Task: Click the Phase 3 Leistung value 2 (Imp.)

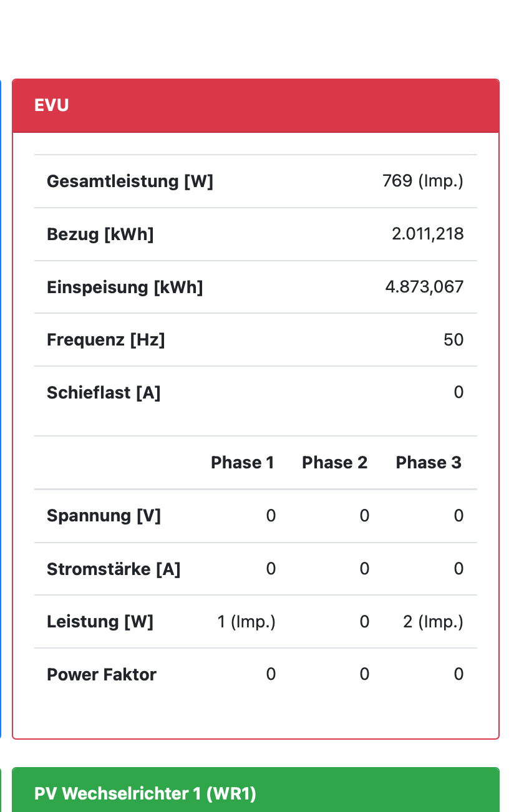Action: click(x=433, y=622)
